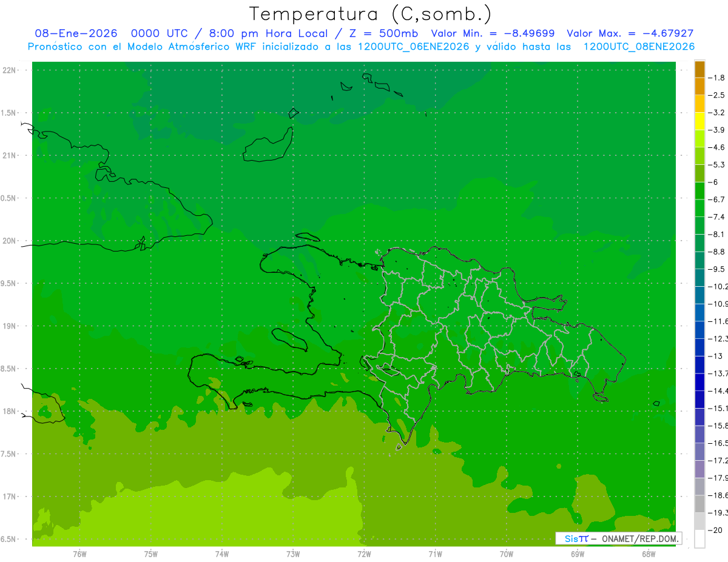
Task: Pick the legend swatch between -3.9 and -4.6
Action: point(699,138)
